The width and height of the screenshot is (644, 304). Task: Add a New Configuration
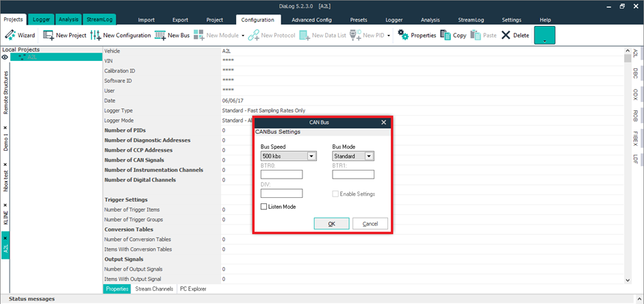(120, 35)
